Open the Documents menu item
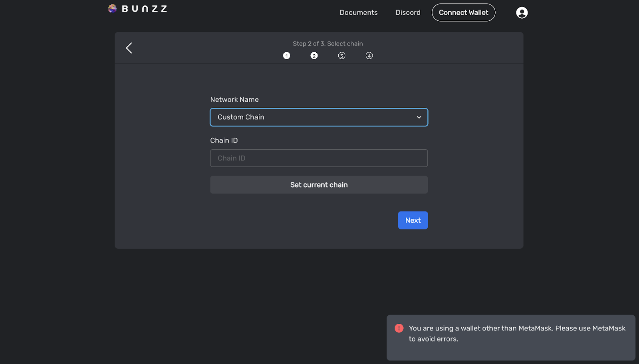The image size is (639, 364). coord(358,12)
